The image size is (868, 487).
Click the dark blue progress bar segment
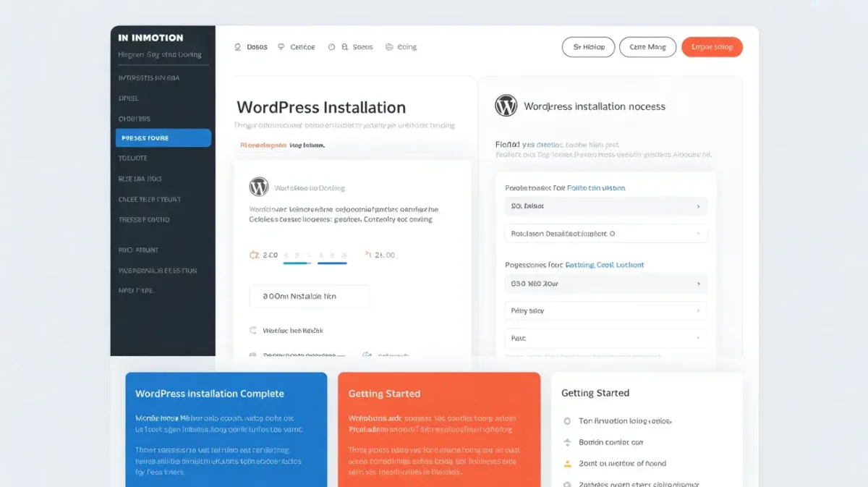[x=332, y=263]
